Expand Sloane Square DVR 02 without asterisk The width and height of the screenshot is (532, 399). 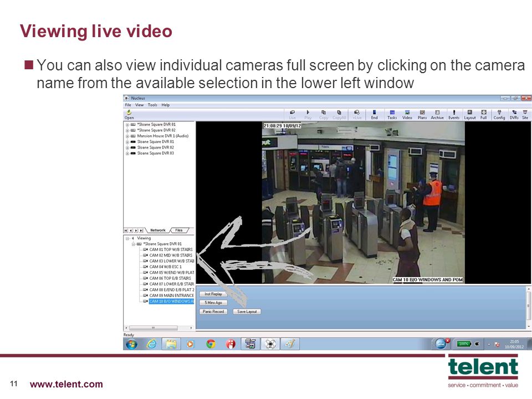(127, 147)
